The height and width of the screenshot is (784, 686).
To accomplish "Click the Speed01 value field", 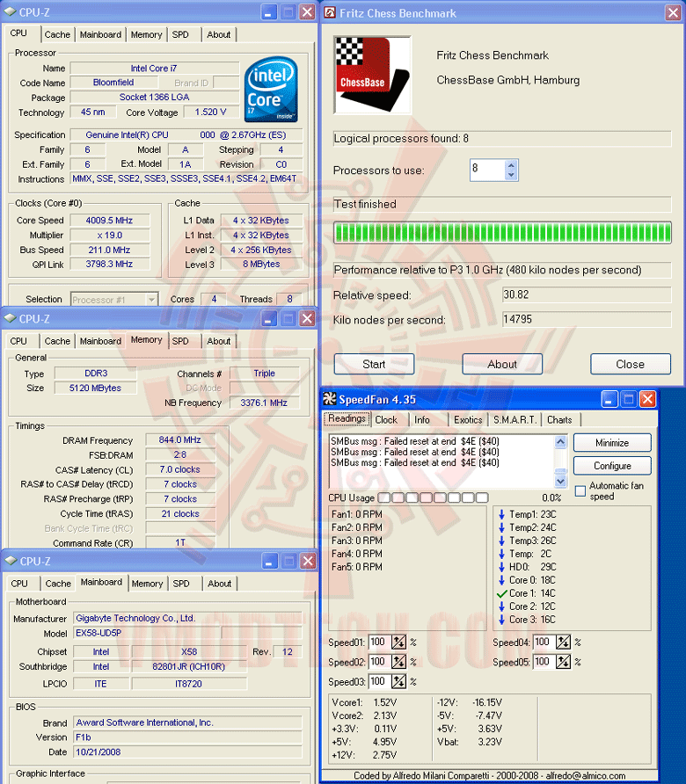I will 379,642.
